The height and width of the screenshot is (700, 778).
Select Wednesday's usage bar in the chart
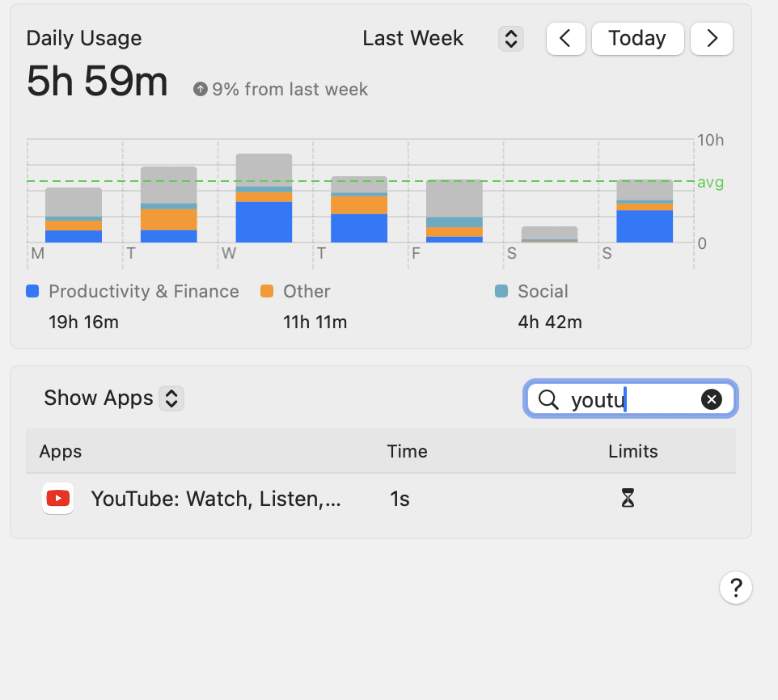click(x=264, y=199)
